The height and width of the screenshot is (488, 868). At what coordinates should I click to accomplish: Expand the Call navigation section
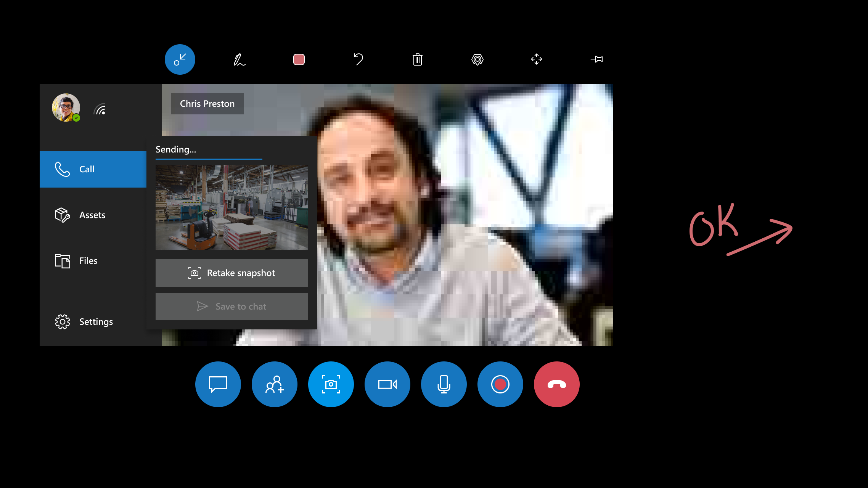(92, 169)
